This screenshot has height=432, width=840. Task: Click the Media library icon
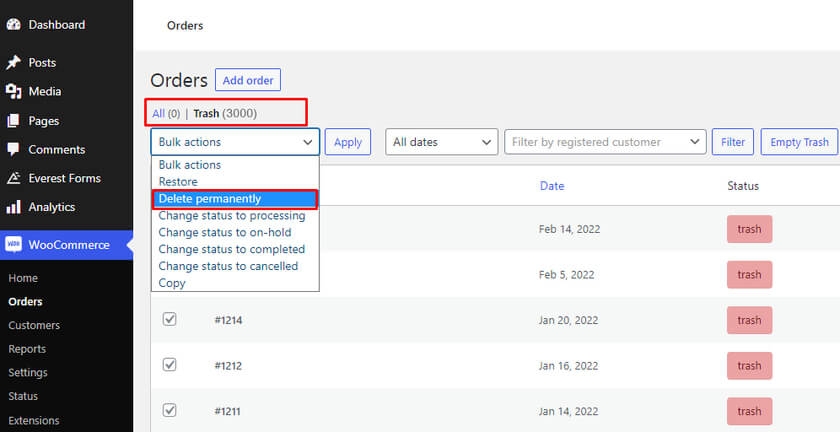pyautogui.click(x=13, y=92)
